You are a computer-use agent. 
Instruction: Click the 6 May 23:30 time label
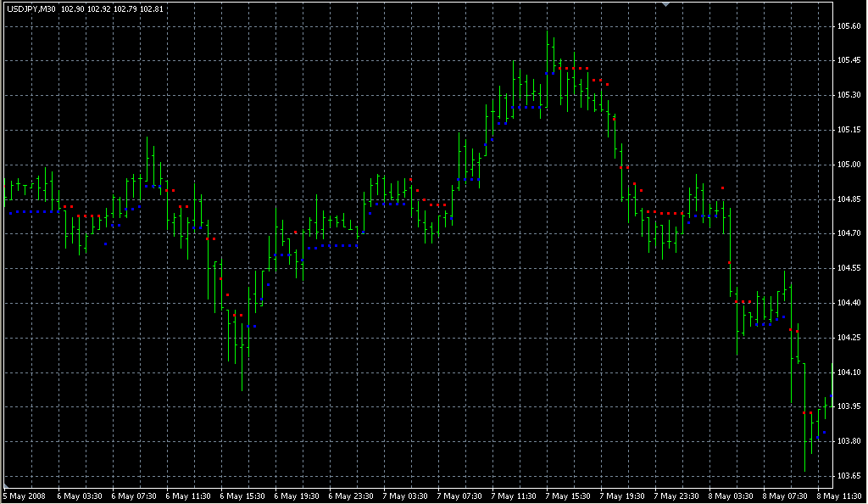click(x=352, y=496)
